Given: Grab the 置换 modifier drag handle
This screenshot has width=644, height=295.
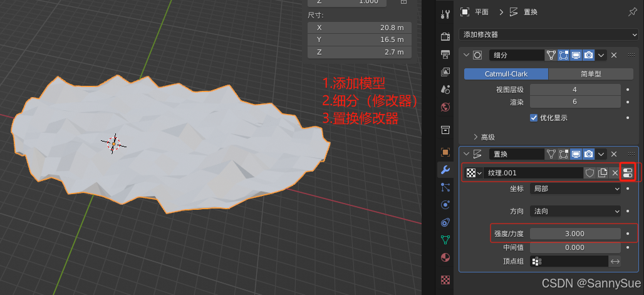Looking at the screenshot, I should pyautogui.click(x=631, y=154).
